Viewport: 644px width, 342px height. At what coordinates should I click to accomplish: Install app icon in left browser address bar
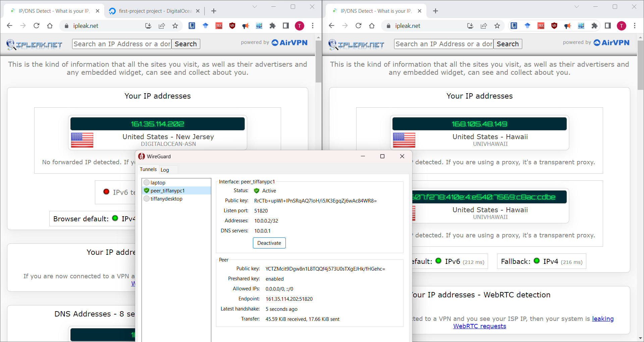[x=148, y=26]
